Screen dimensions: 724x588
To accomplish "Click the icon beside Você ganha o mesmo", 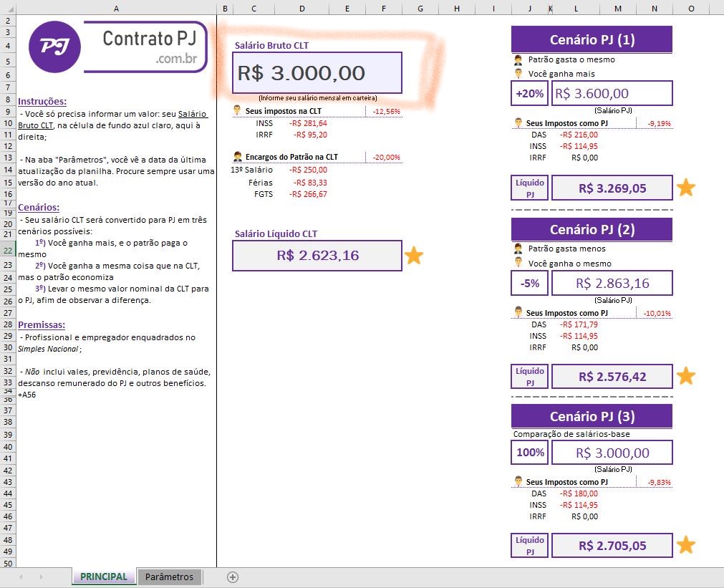I will pos(517,264).
